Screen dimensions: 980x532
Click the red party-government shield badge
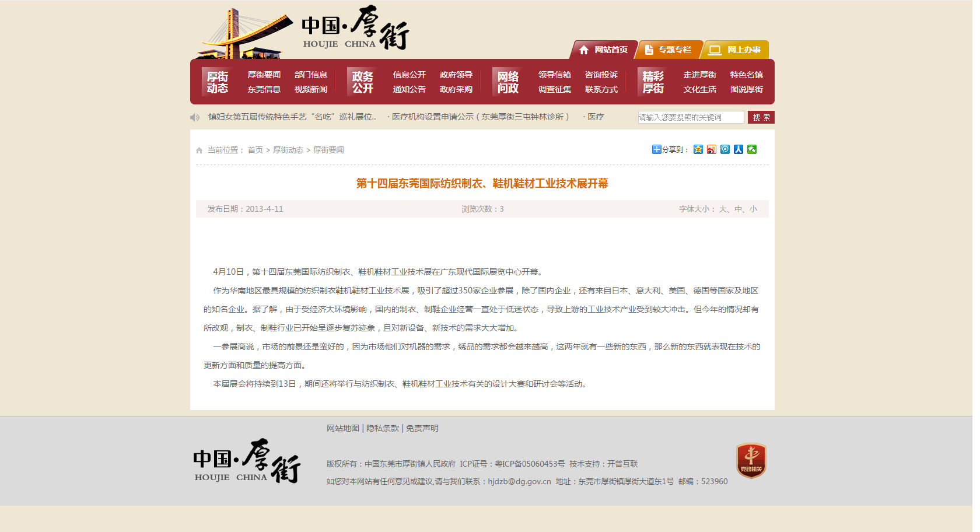click(x=751, y=460)
